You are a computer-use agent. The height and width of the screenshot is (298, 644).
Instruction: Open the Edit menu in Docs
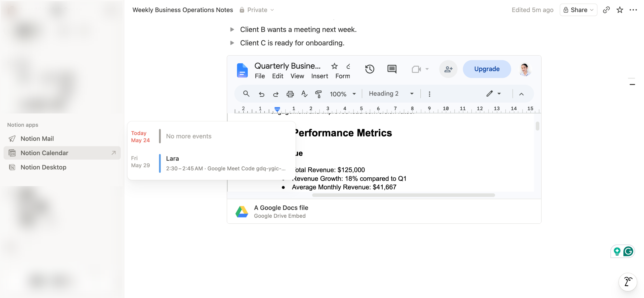coord(277,76)
